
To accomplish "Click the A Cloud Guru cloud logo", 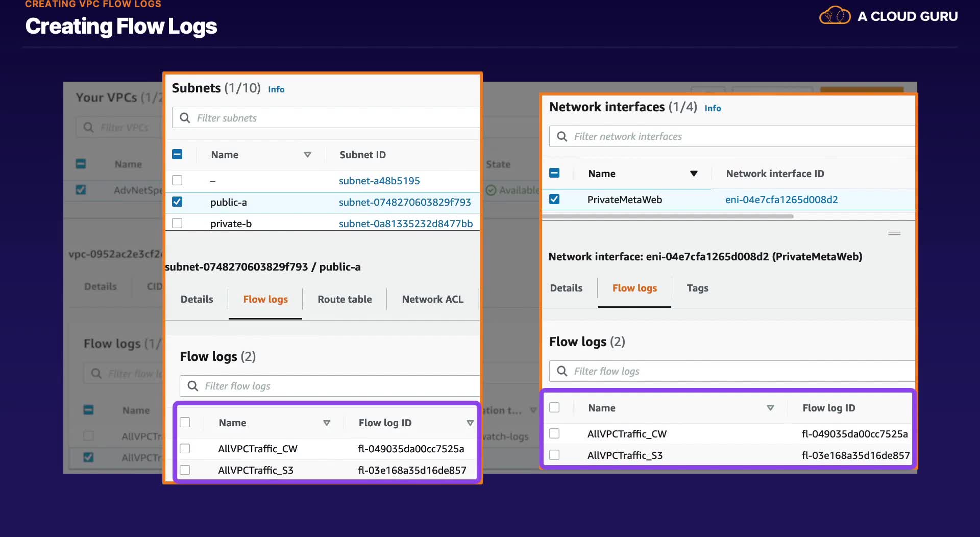I will tap(835, 15).
